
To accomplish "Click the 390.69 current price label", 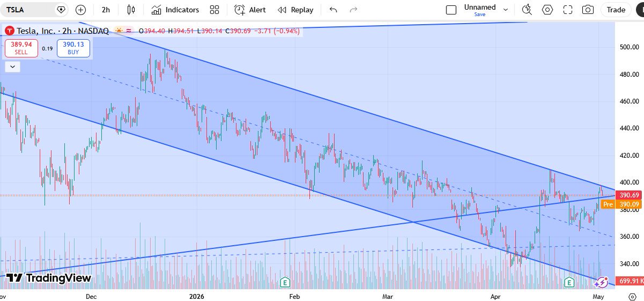I will click(628, 195).
